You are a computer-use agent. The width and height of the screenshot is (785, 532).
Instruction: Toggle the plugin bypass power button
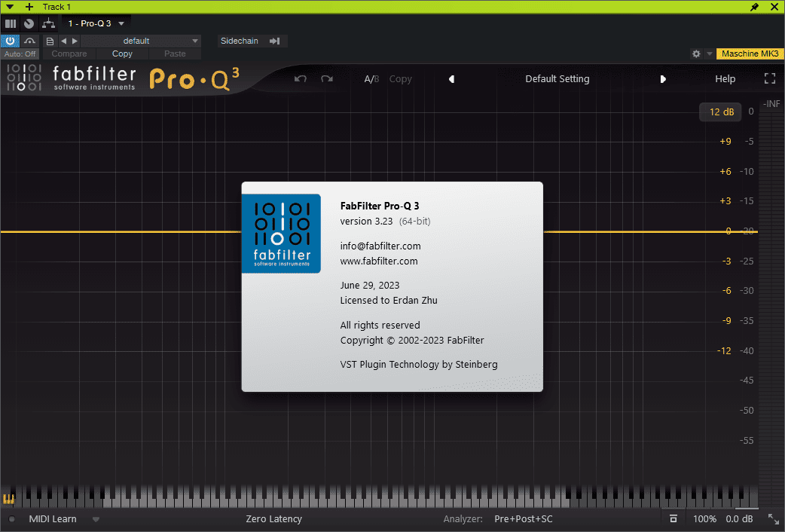tap(9, 40)
